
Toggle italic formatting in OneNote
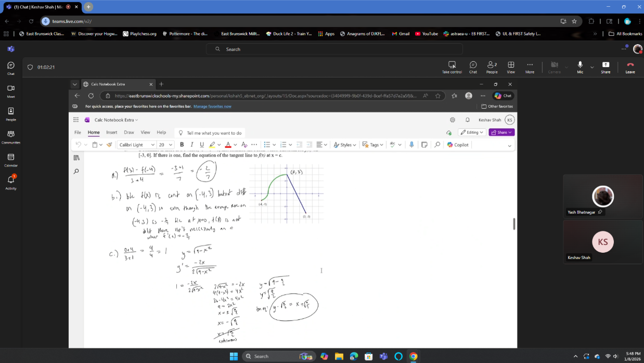pos(191,145)
